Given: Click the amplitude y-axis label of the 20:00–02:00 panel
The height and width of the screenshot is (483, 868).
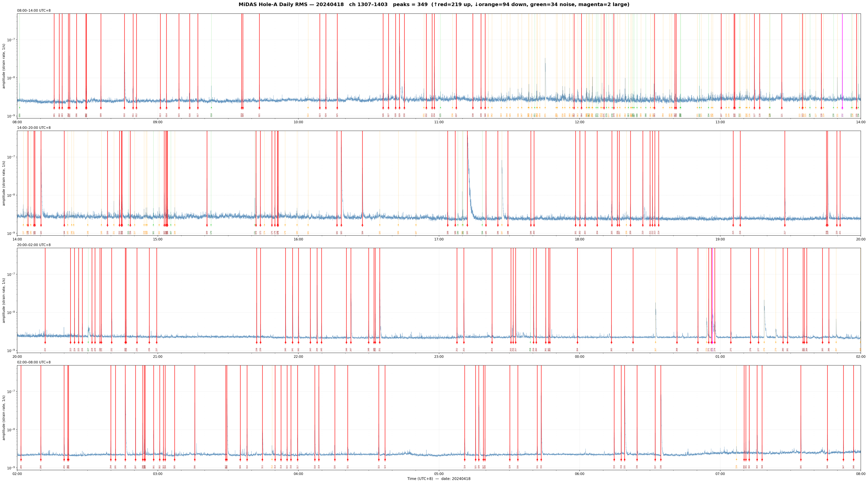Looking at the screenshot, I should [x=4, y=300].
